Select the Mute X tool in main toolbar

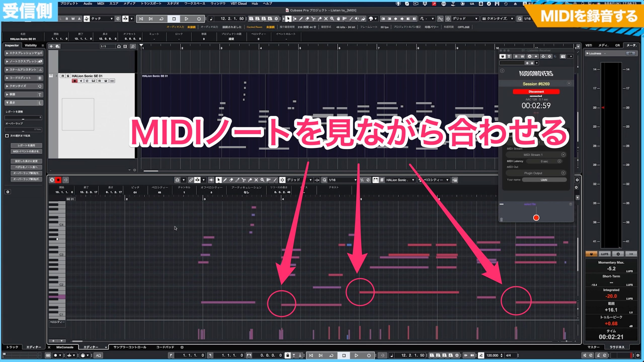coord(326,19)
